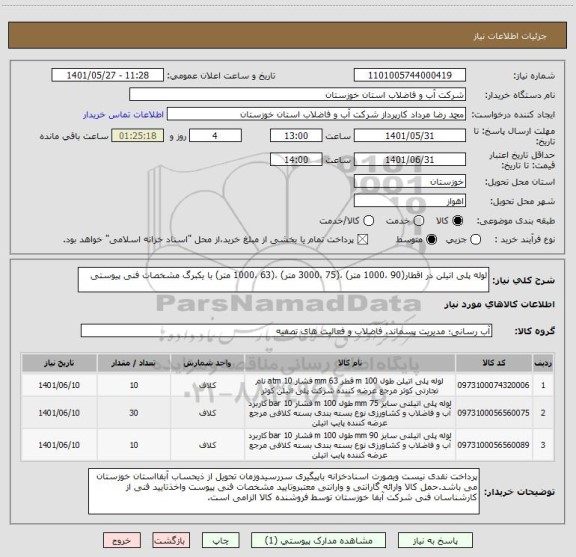Toggle the Islamic treasury payment checkbox
The width and height of the screenshot is (576, 557).
click(363, 240)
